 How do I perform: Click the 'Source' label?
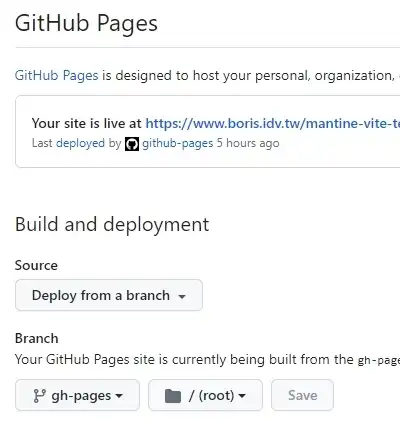(x=36, y=266)
